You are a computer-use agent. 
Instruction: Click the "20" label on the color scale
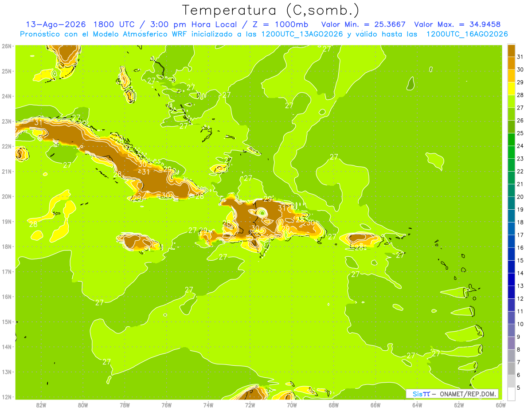point(520,197)
